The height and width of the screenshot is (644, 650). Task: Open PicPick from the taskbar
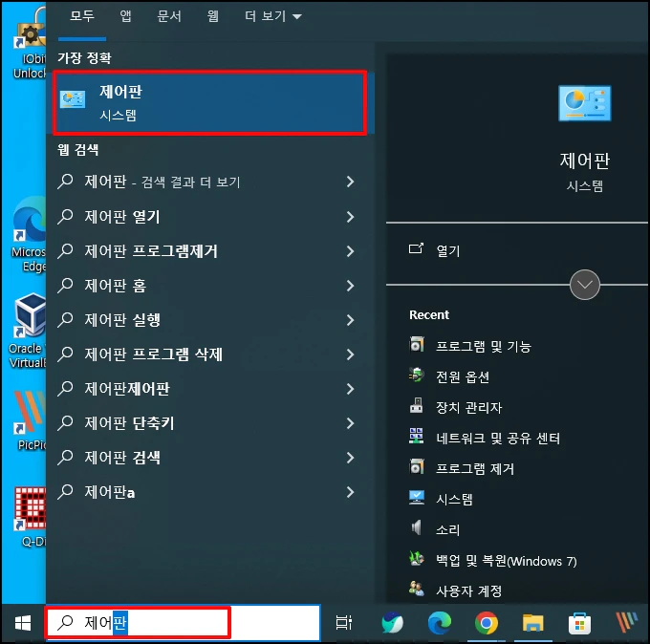click(627, 623)
